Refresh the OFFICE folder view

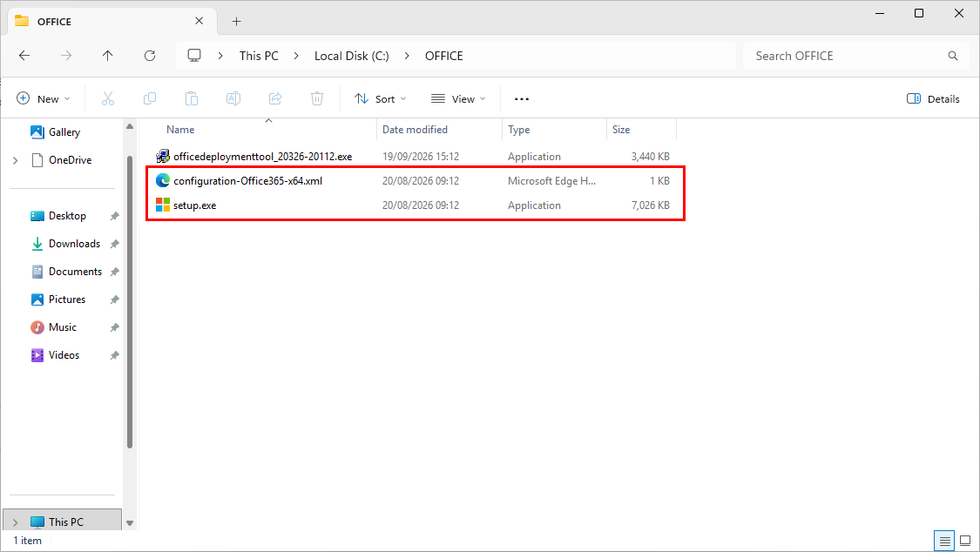pos(150,56)
